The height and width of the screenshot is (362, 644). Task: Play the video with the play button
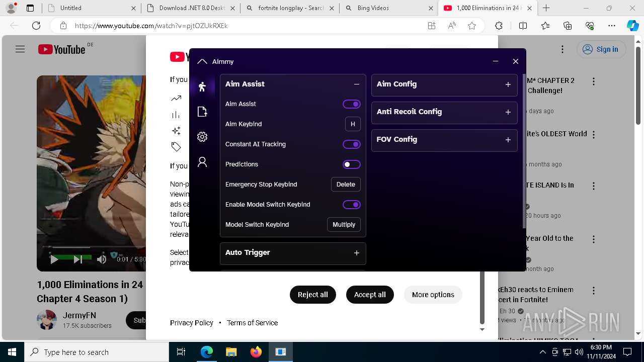pos(54,259)
